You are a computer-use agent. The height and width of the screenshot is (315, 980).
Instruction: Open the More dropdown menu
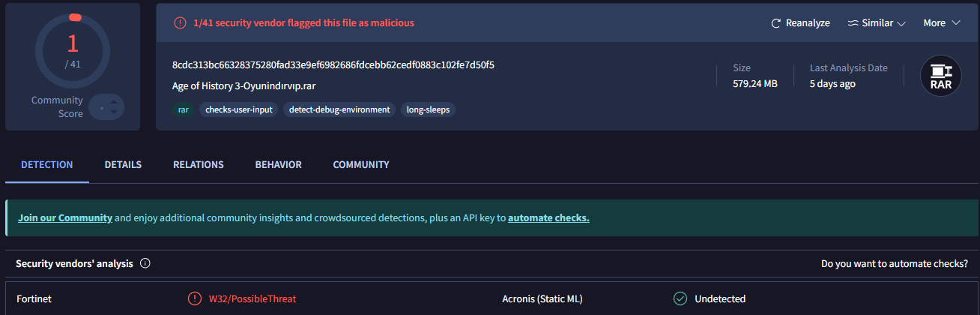point(942,23)
